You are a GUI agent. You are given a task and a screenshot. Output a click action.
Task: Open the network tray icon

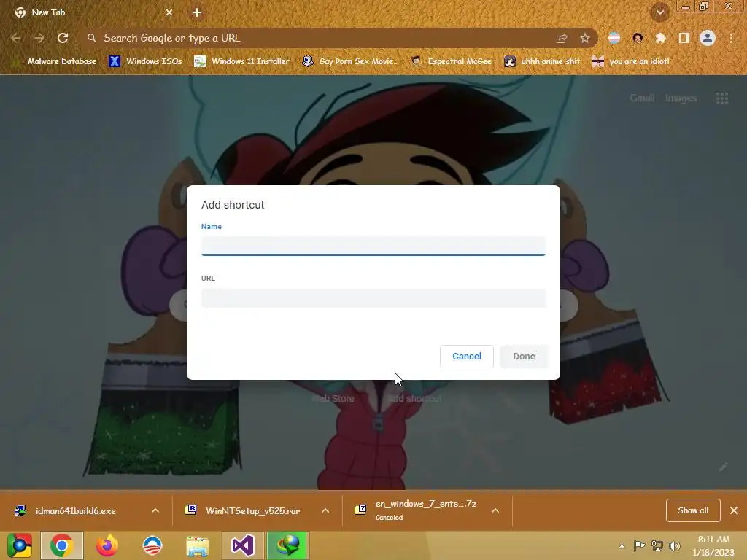point(657,545)
